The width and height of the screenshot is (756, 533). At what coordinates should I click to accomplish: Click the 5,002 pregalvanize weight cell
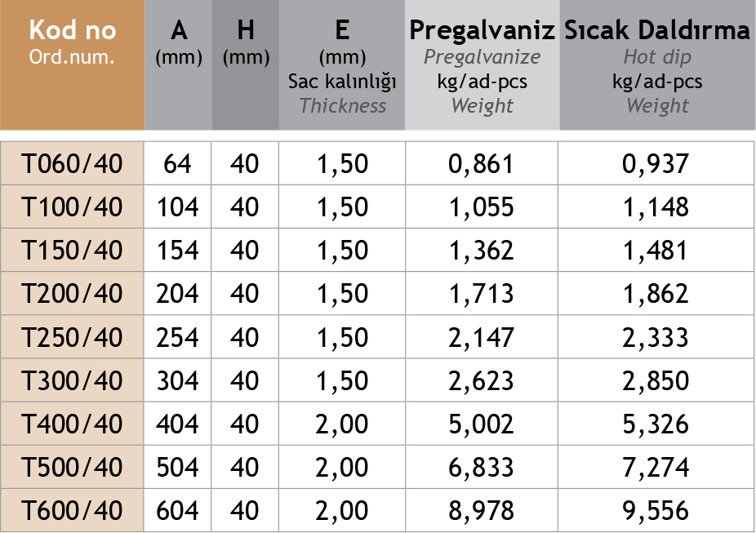pos(482,424)
